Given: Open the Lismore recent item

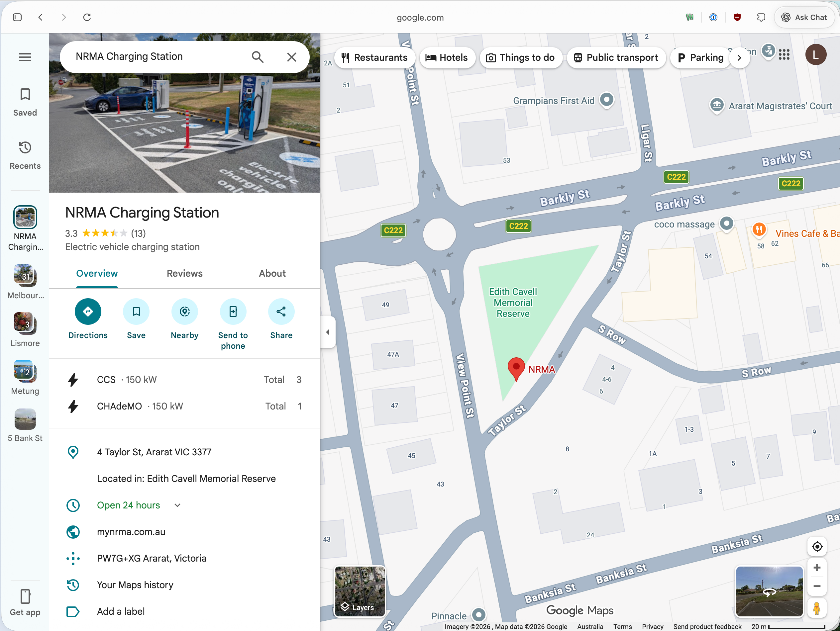Looking at the screenshot, I should (25, 329).
